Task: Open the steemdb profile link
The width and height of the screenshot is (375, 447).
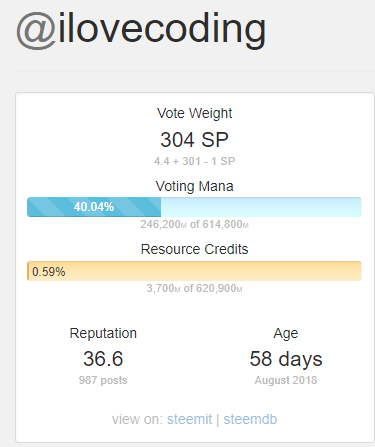Action: coord(250,419)
